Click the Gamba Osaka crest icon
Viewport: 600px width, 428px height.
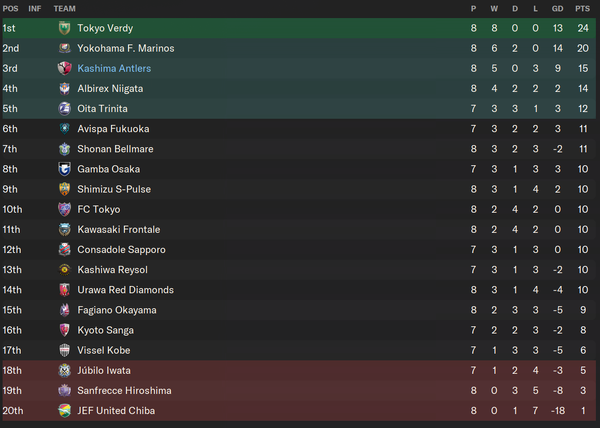(x=64, y=169)
